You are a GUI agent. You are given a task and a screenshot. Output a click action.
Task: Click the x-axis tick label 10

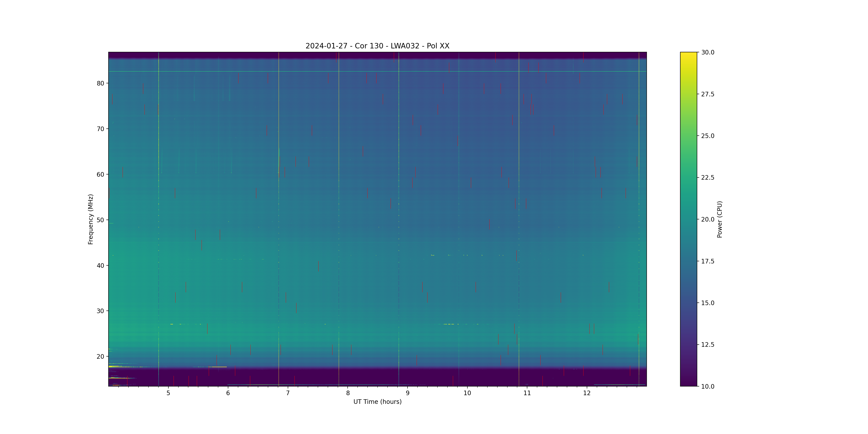(x=467, y=393)
